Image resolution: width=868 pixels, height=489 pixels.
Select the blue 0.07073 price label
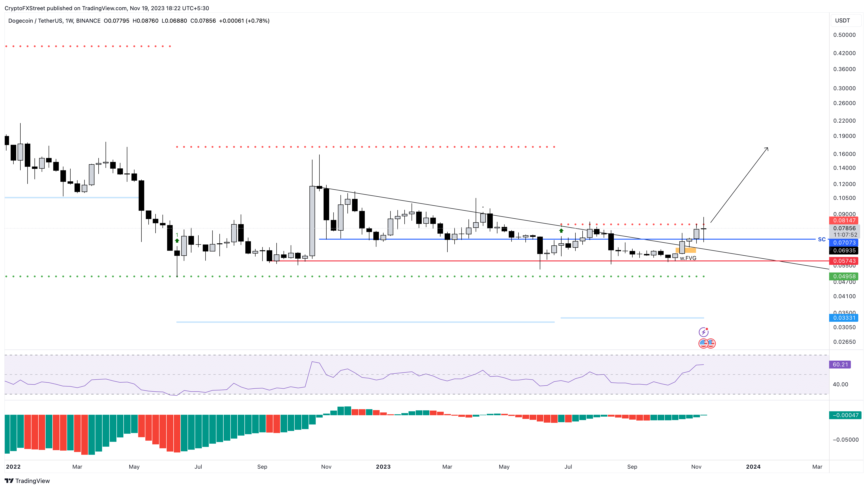[844, 242]
